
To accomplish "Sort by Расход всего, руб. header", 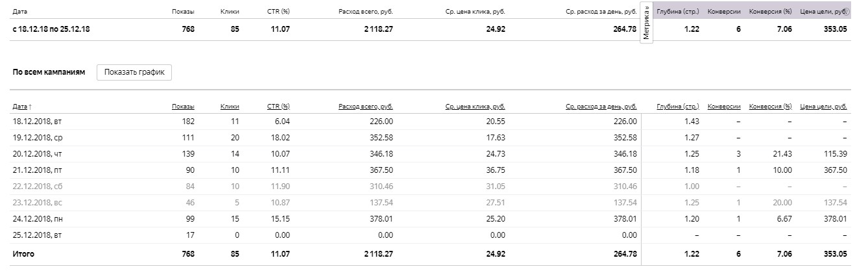I will pos(365,106).
